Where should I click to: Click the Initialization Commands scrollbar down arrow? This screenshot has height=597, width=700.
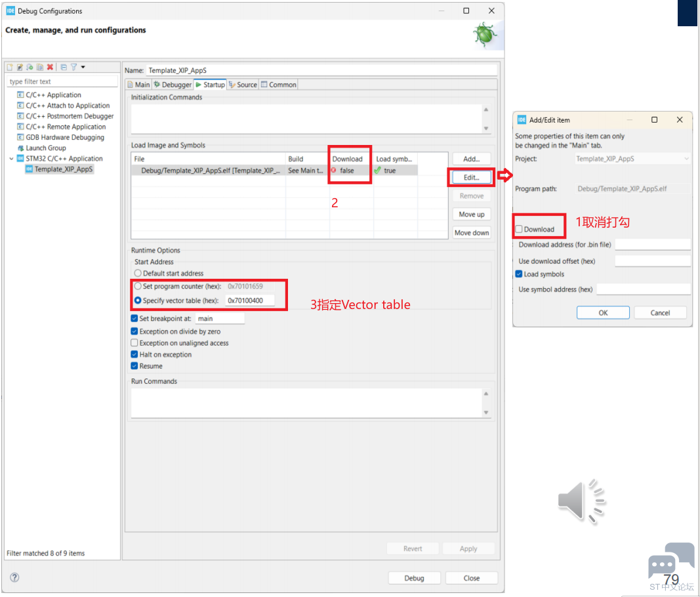(486, 129)
